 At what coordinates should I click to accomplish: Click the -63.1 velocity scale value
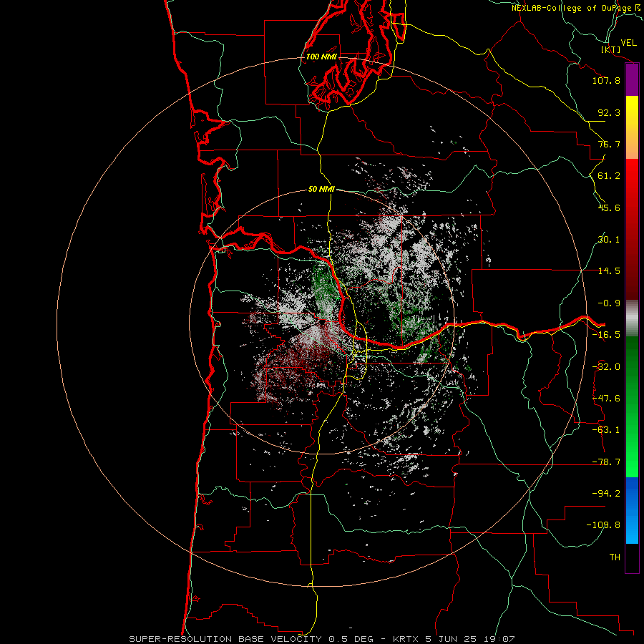pyautogui.click(x=606, y=430)
